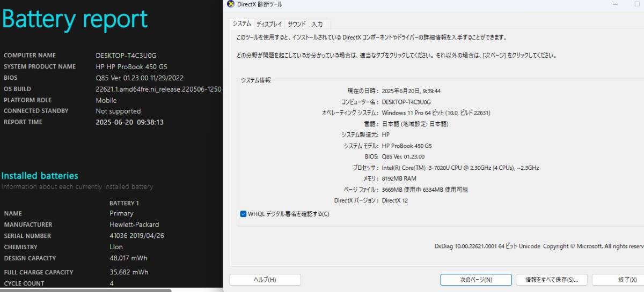Click OS build 22621.1.amd64fre.ni_release value
The width and height of the screenshot is (644, 292).
(x=158, y=89)
